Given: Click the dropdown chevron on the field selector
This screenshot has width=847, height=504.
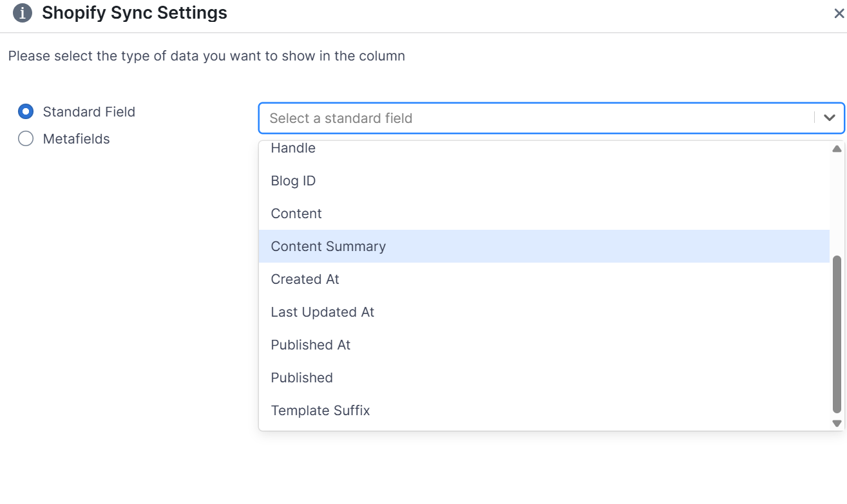Looking at the screenshot, I should pyautogui.click(x=830, y=118).
